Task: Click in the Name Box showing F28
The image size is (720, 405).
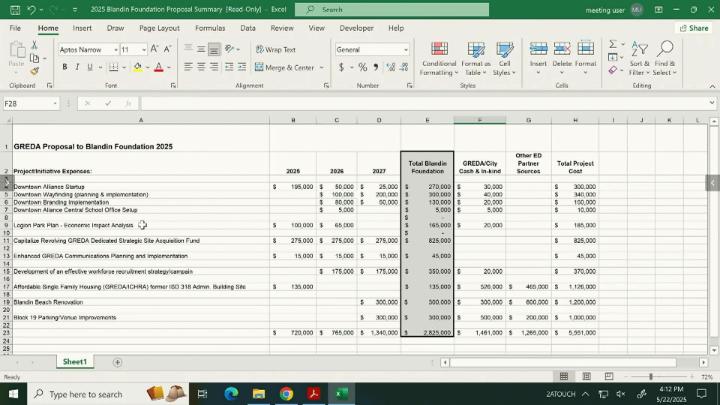Action: click(28, 104)
